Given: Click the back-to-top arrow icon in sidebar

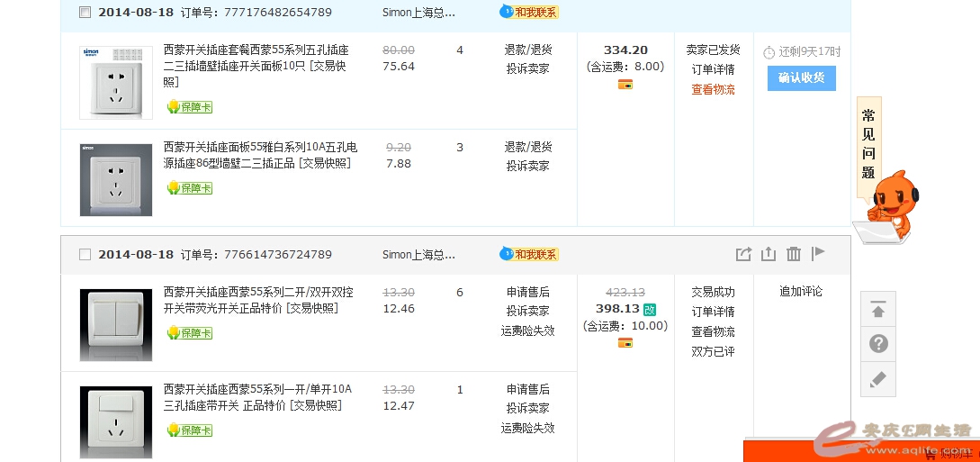Looking at the screenshot, I should coord(878,311).
